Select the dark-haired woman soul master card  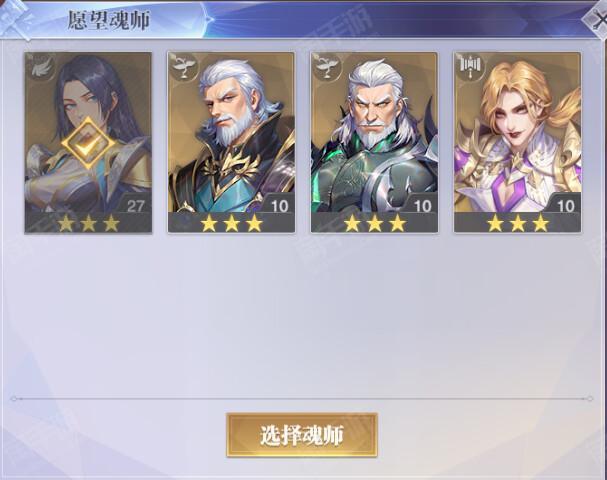click(x=88, y=142)
